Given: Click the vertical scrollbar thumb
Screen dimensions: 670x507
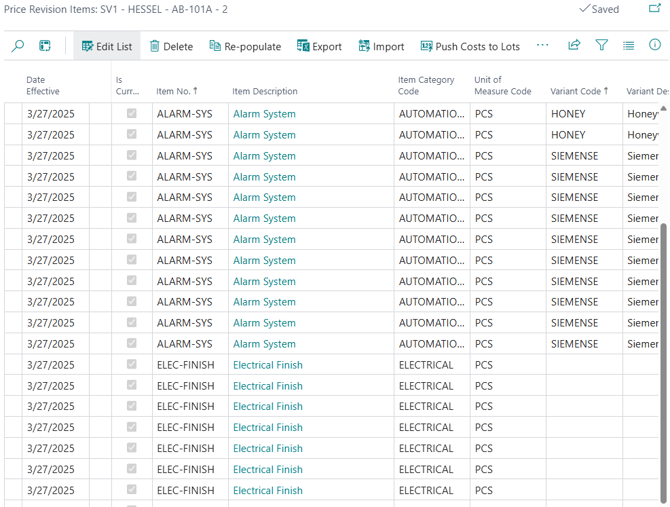Looking at the screenshot, I should point(663,362).
